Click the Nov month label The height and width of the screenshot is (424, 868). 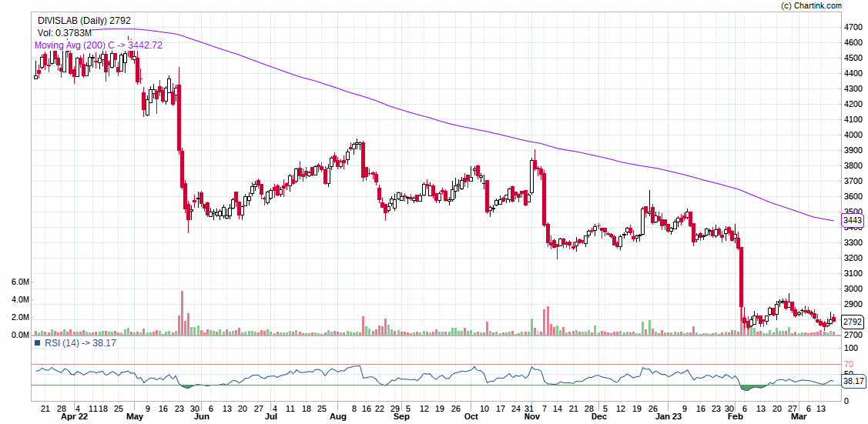532,416
